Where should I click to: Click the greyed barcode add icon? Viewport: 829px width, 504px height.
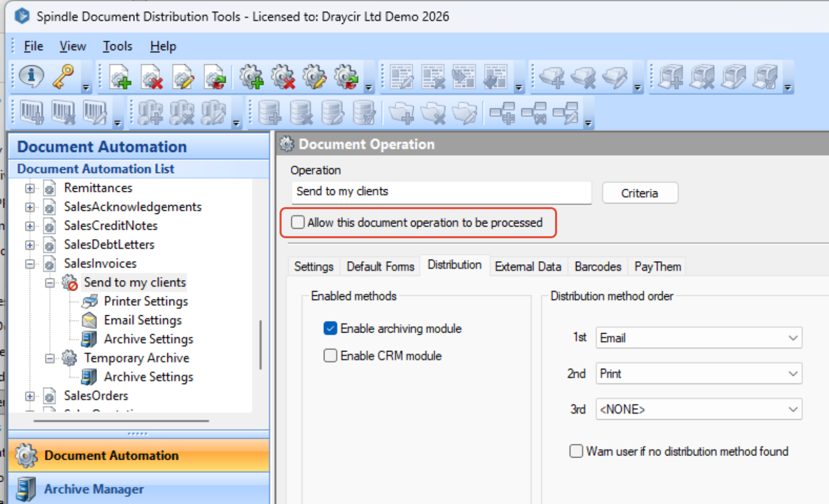(32, 112)
